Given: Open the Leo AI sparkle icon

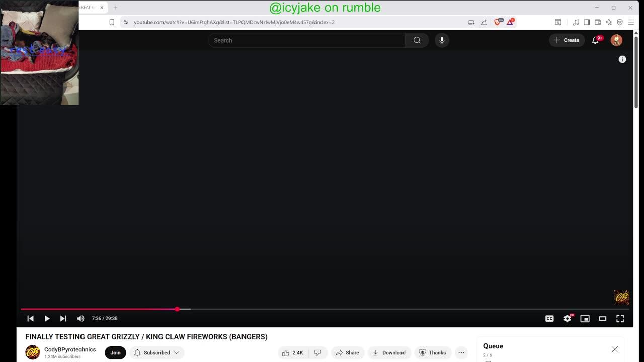Looking at the screenshot, I should click(609, 22).
